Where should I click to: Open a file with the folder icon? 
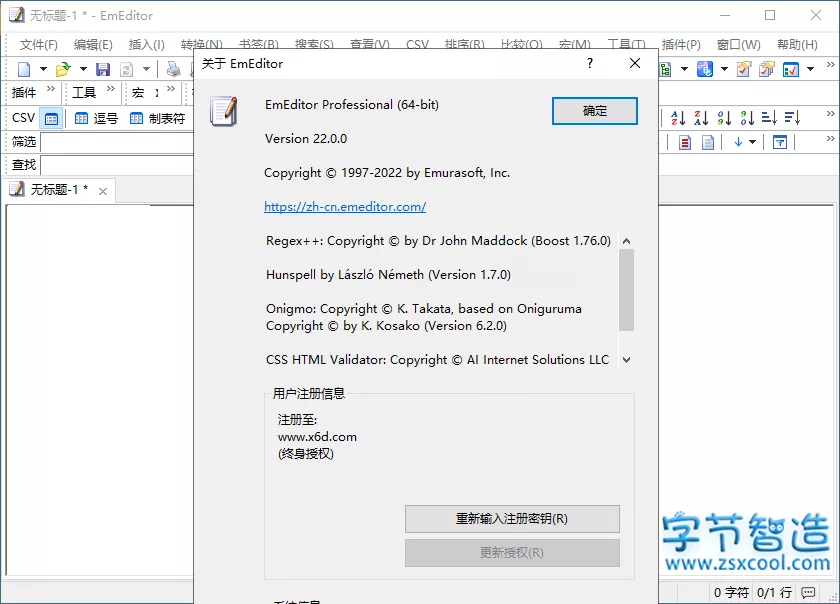63,69
